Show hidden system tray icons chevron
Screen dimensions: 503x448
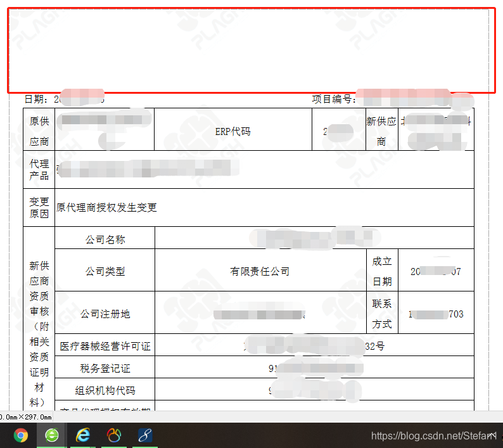(492, 435)
